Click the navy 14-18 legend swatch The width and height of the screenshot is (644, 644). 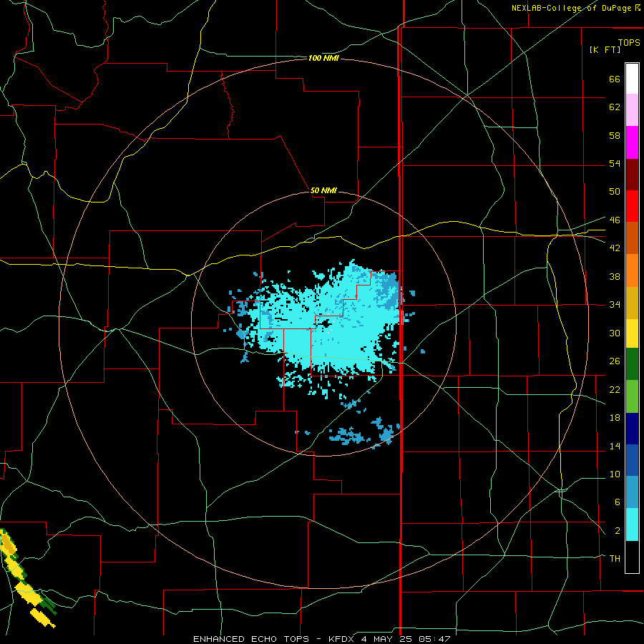[x=632, y=429]
